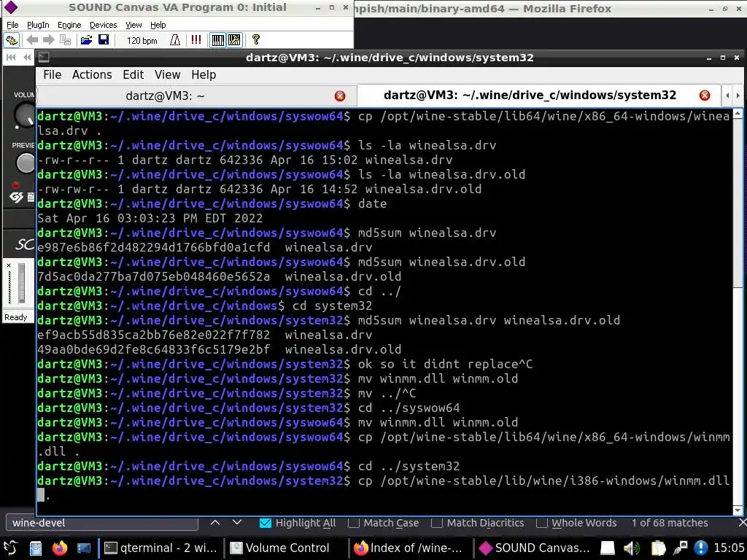Click the plugin chain icon in Sound Canvas toolbar

tap(12, 40)
